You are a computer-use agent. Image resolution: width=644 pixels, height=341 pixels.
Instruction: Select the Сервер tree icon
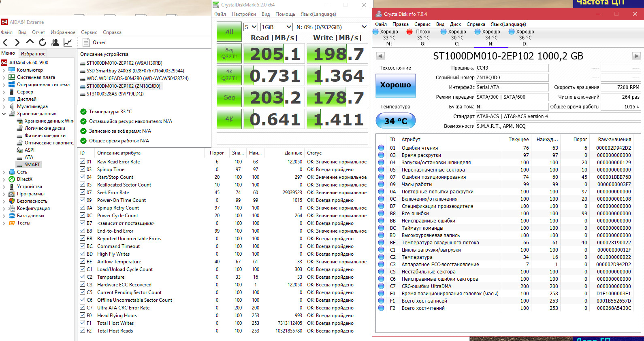pyautogui.click(x=12, y=92)
